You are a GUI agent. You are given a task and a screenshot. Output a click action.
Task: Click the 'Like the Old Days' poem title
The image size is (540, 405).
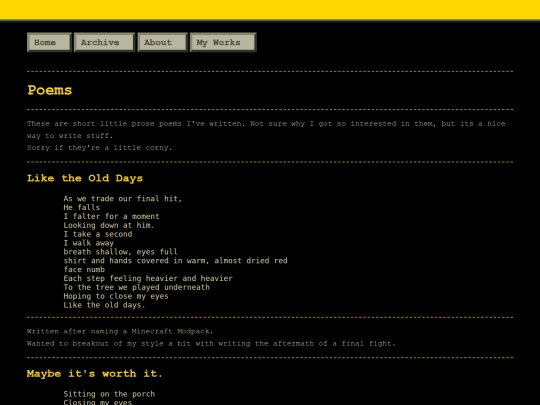coord(85,178)
